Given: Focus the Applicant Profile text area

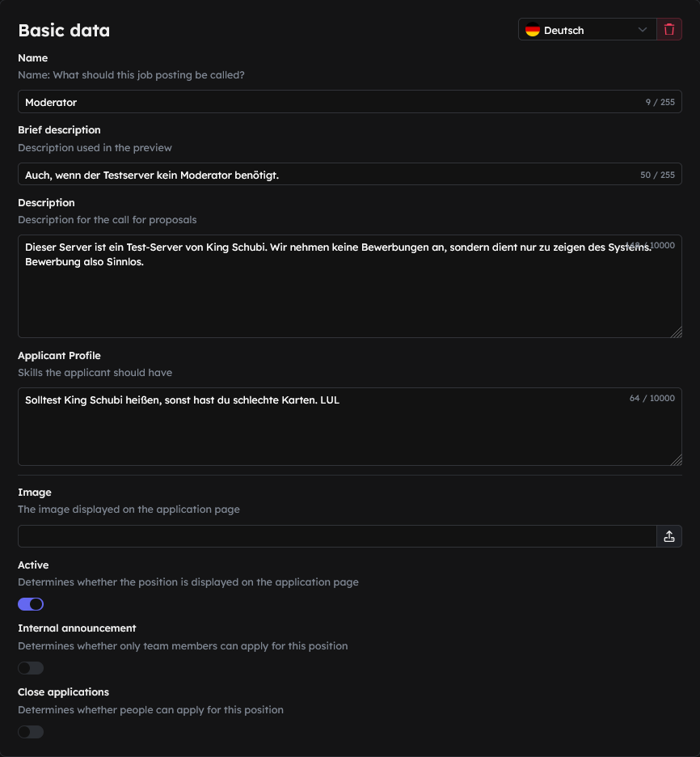Looking at the screenshot, I should pyautogui.click(x=350, y=427).
